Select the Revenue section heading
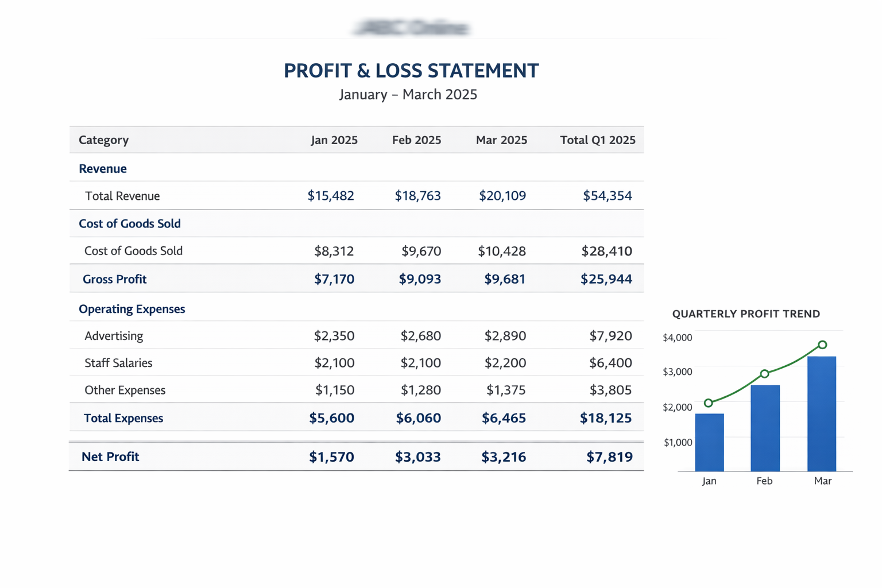Image resolution: width=882 pixels, height=588 pixels. (x=103, y=169)
